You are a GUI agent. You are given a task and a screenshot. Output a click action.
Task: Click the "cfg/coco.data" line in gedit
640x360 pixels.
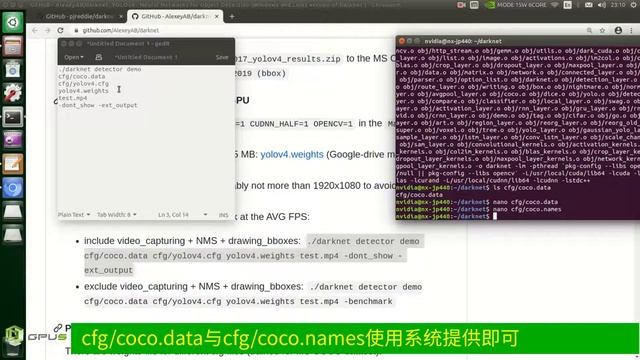point(82,76)
